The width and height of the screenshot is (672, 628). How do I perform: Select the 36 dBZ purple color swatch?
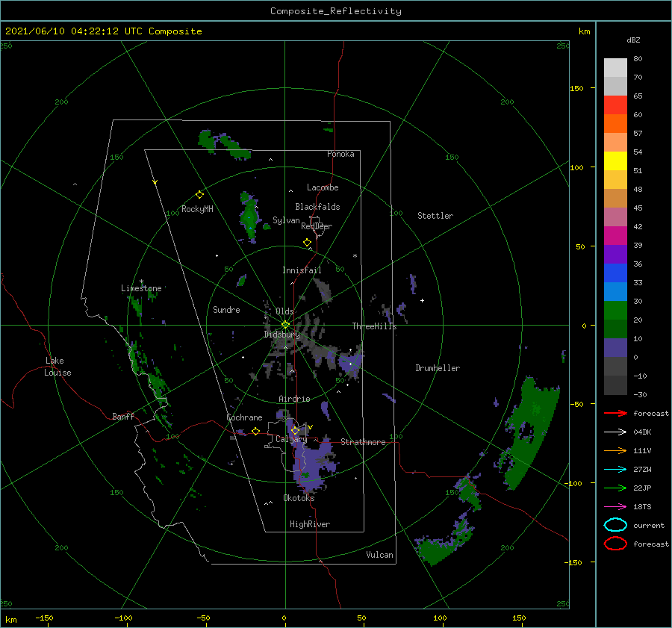click(615, 254)
